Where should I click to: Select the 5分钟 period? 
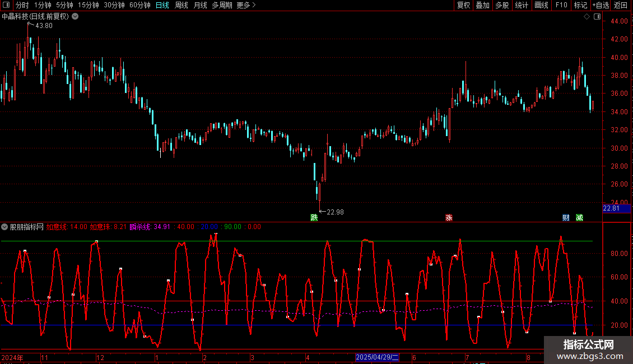[64, 5]
